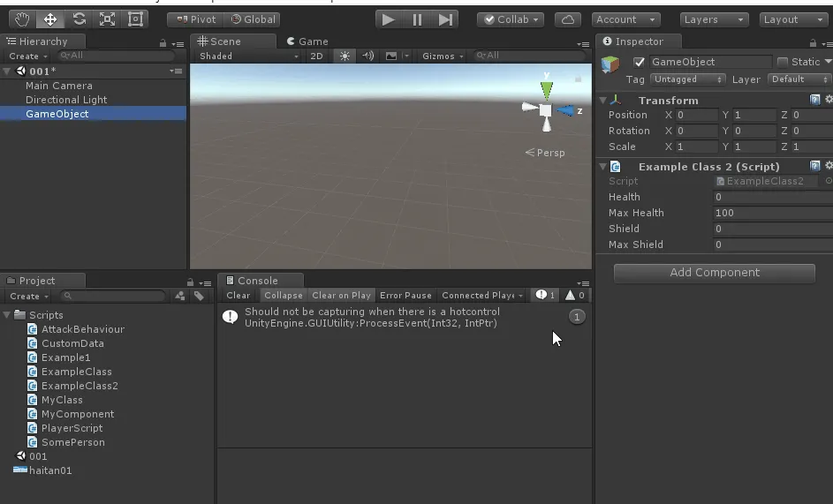Screen dimensions: 833x504
Task: Toggle Pivot handle position
Action: [x=196, y=19]
